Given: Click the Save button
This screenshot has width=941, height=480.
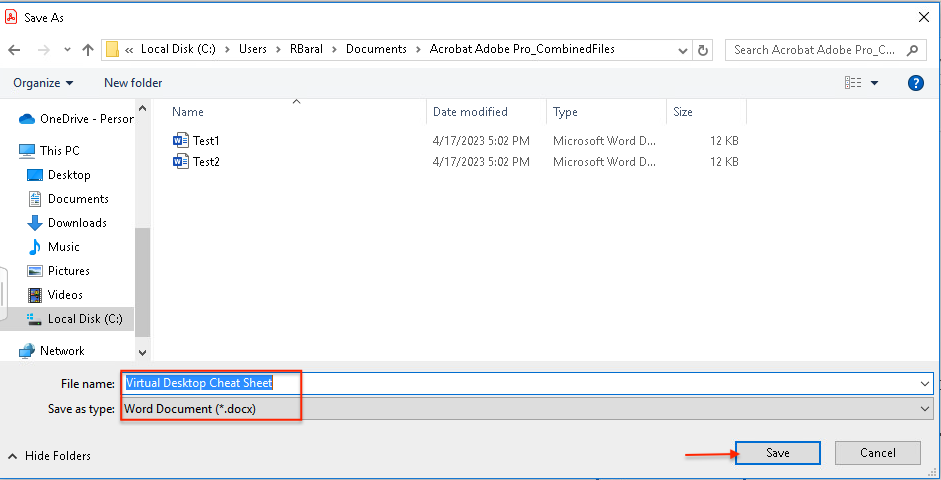Looking at the screenshot, I should (777, 453).
